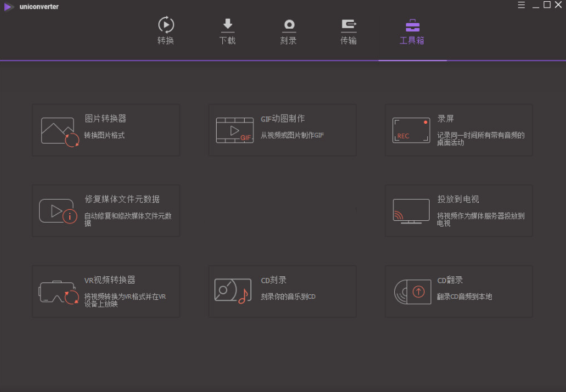Click the 修复媒体文件元数据 tool card
566x392 pixels.
click(106, 210)
